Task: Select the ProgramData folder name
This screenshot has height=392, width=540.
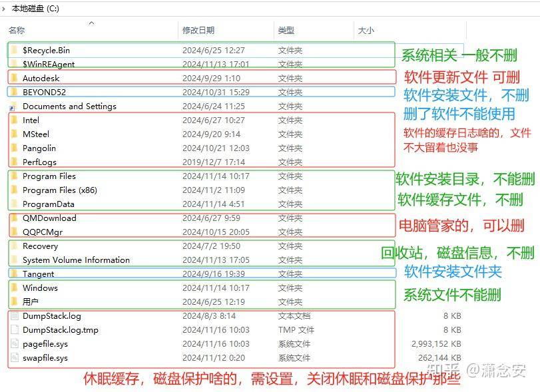Action: coord(49,204)
